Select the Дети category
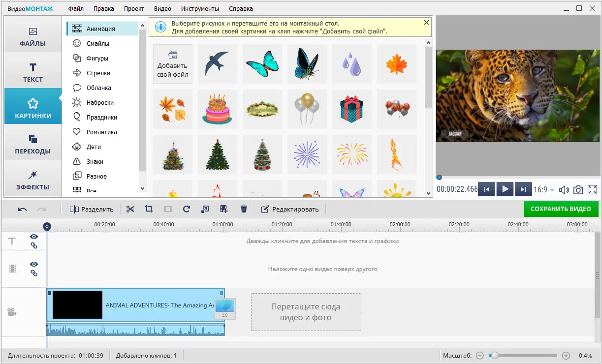 (x=102, y=147)
